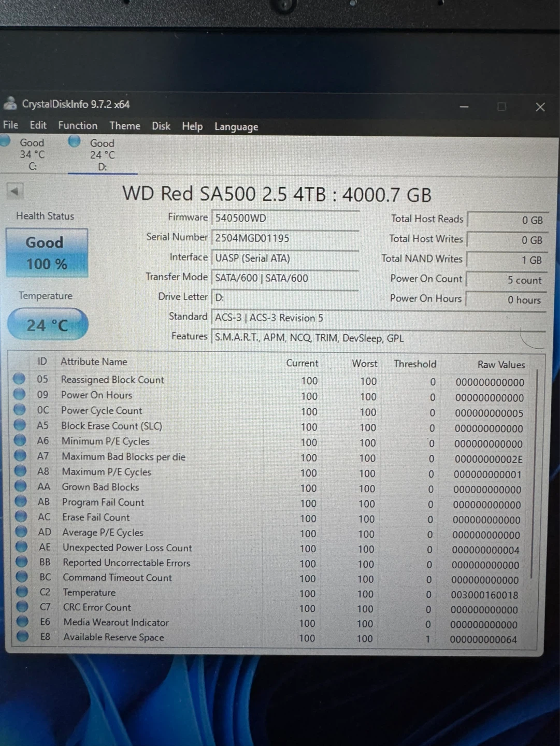
Task: Click the Worst column header
Action: tap(365, 364)
